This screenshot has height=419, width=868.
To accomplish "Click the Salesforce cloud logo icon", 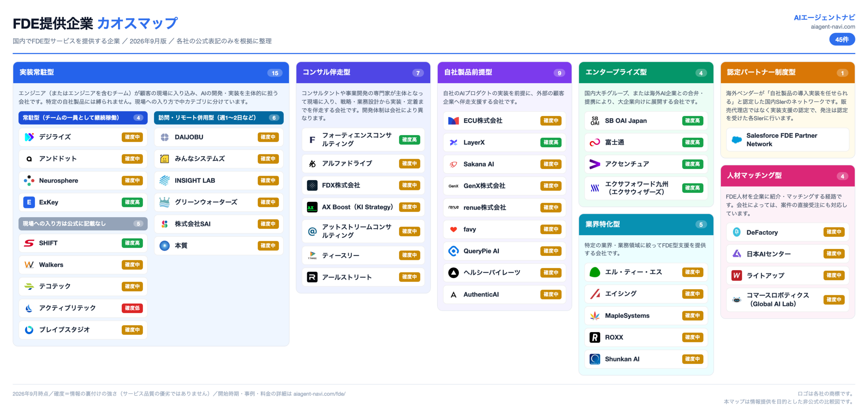I will point(736,140).
